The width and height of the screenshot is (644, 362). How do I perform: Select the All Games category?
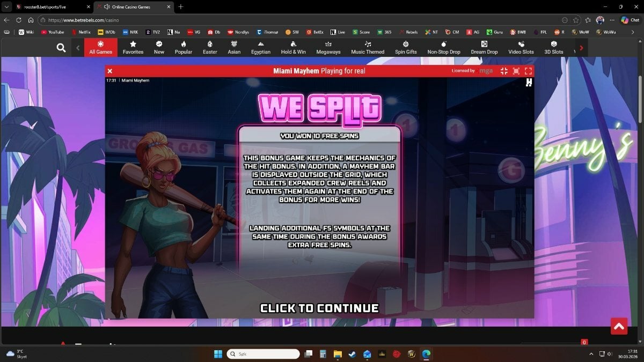pos(100,47)
